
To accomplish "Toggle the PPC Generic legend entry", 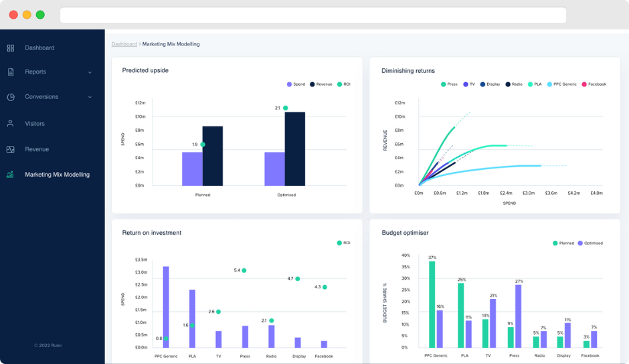I will point(561,84).
